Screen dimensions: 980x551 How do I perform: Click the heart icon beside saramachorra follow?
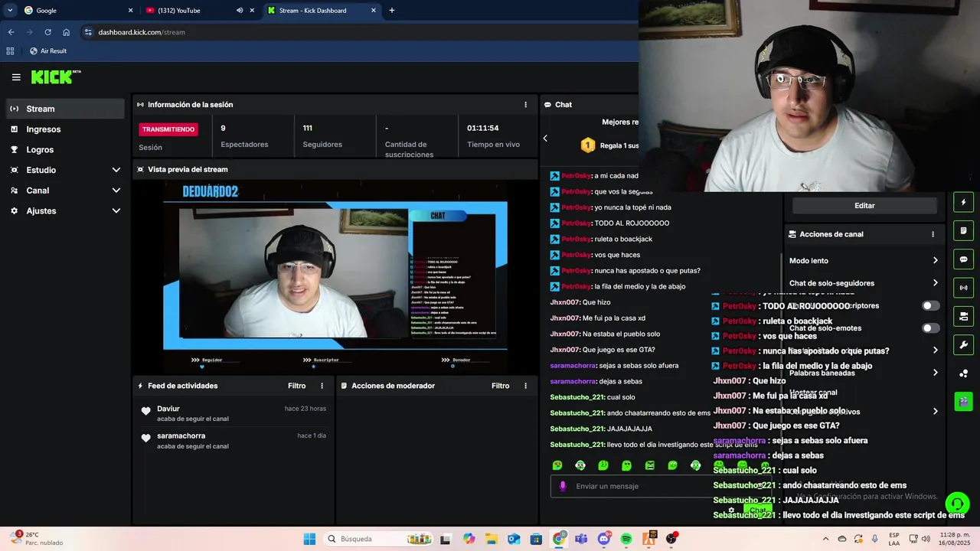(145, 439)
